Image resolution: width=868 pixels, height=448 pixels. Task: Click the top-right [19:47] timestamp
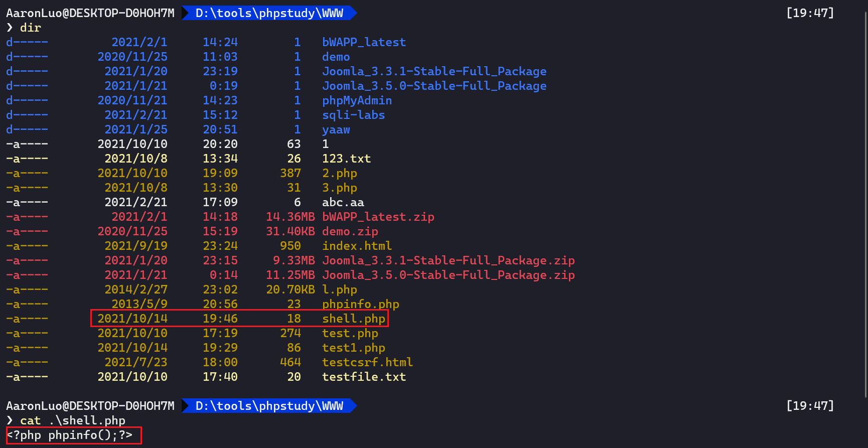(x=809, y=13)
